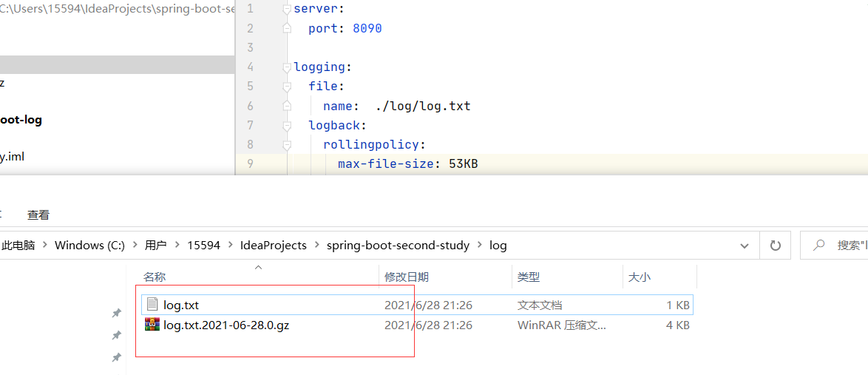
Task: Expand chevron after IdeaProjects breadcrumb
Action: (x=316, y=246)
